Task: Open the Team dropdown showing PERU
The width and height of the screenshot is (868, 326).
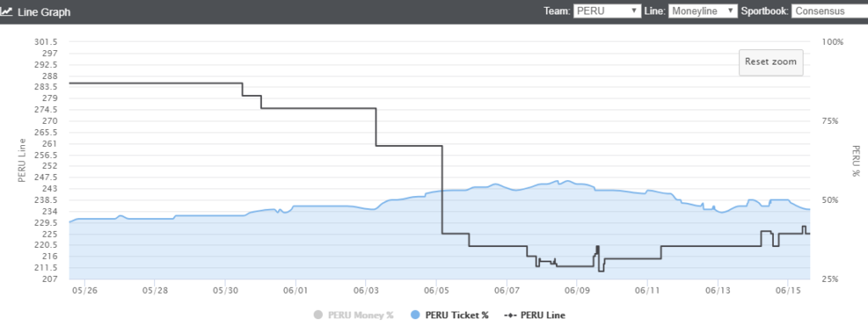Action: 607,11
